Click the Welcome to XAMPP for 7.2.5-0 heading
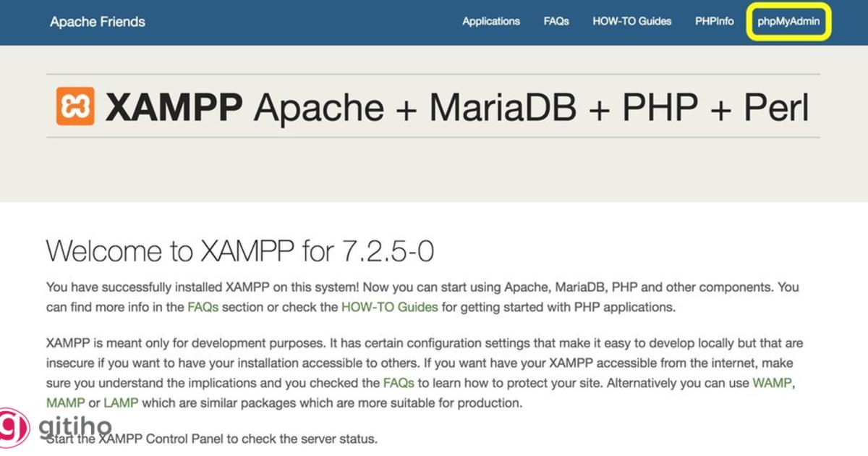The image size is (868, 456). 239,251
